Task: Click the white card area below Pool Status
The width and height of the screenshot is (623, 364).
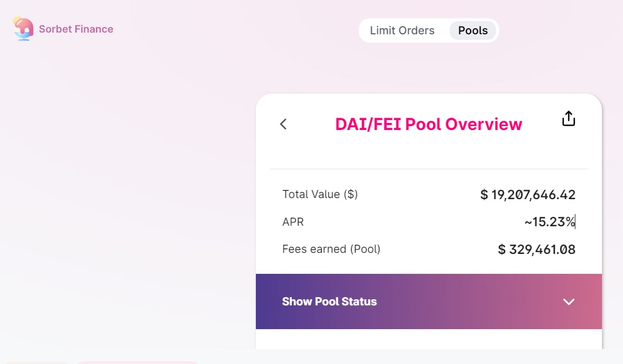Action: (428, 339)
